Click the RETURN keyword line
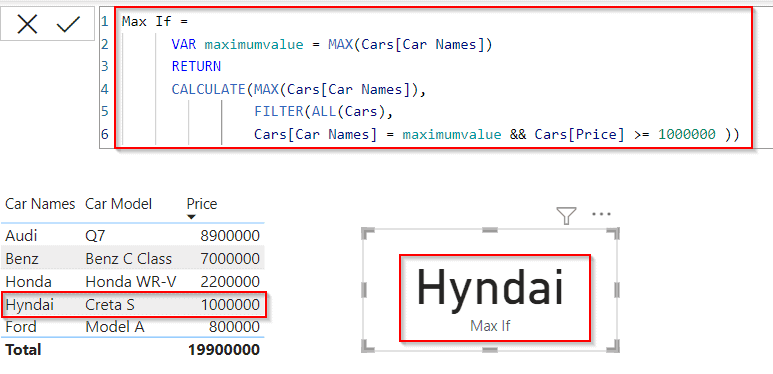773x374 pixels. pyautogui.click(x=196, y=67)
